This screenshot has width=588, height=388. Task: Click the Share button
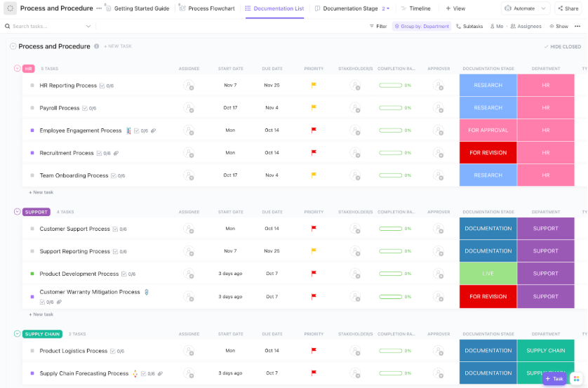(x=568, y=8)
